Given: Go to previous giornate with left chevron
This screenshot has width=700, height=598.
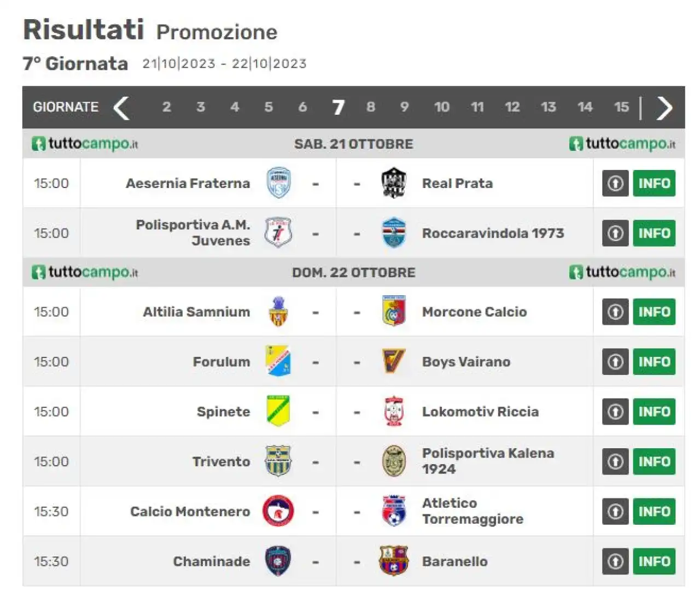Looking at the screenshot, I should coord(121,107).
